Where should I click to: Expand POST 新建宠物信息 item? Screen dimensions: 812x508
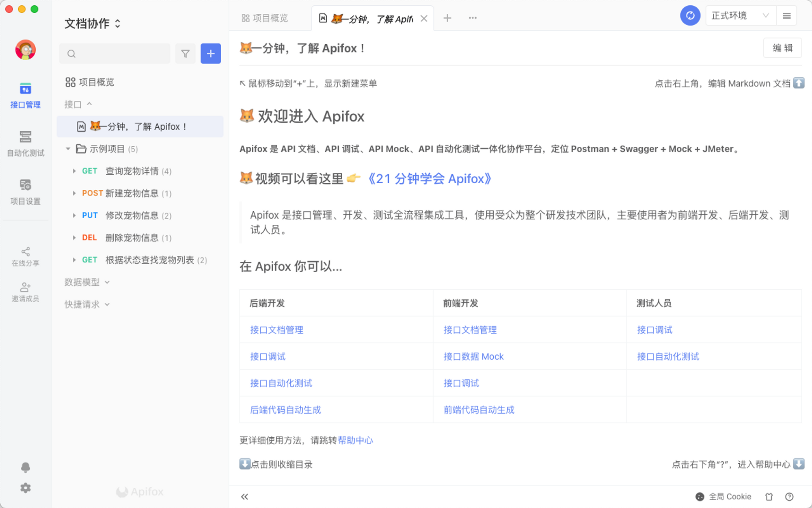point(74,193)
